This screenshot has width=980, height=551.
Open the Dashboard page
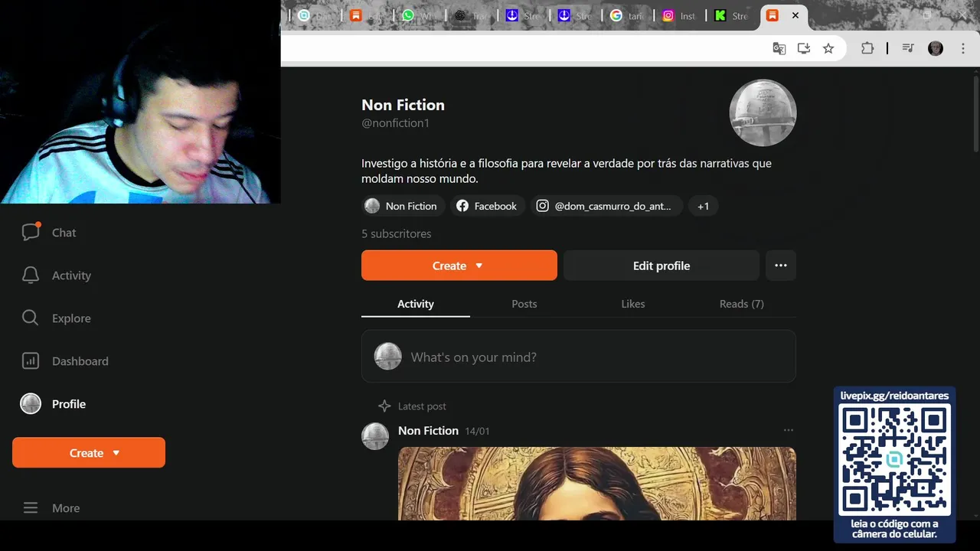(64, 361)
